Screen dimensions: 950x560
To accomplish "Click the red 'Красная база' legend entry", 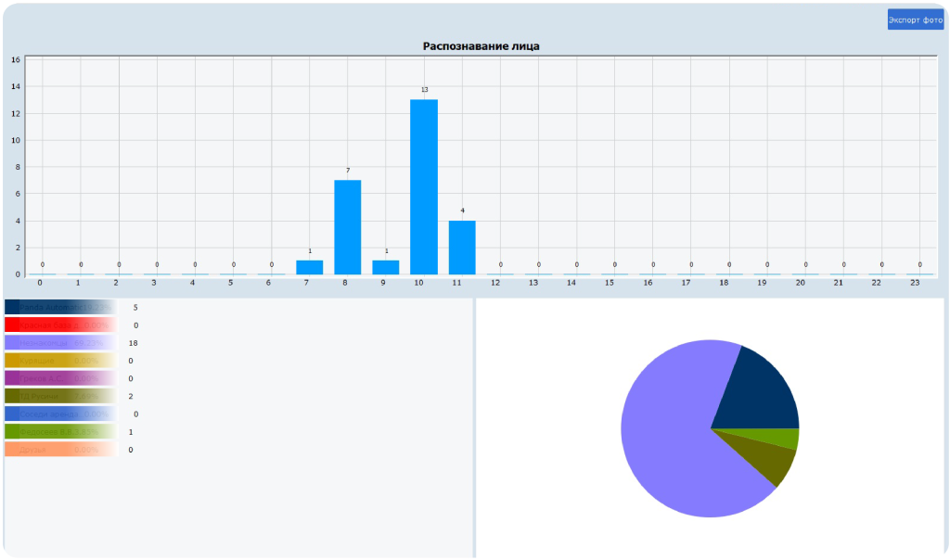I will (x=59, y=325).
